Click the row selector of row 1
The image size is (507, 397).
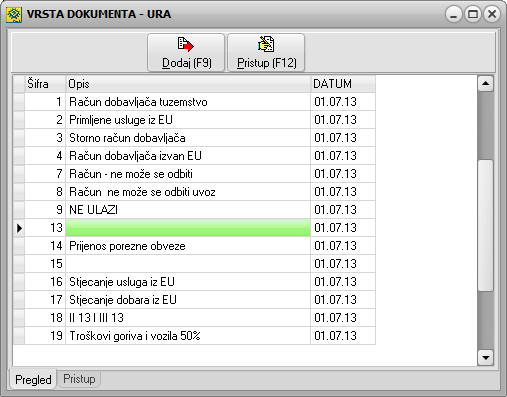pos(19,102)
